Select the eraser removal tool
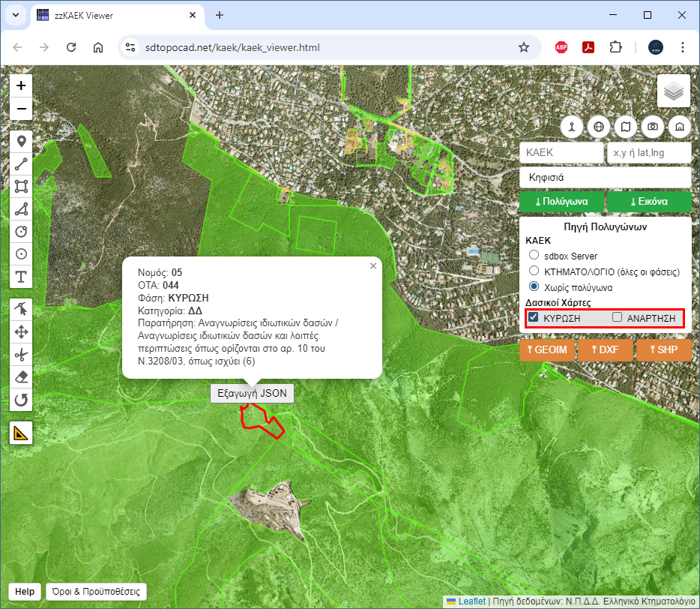 21,376
